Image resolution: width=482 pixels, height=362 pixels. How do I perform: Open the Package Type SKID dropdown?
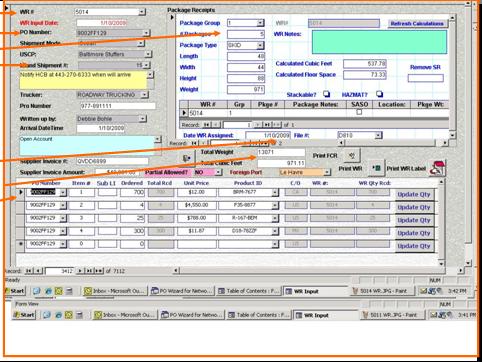coord(260,45)
